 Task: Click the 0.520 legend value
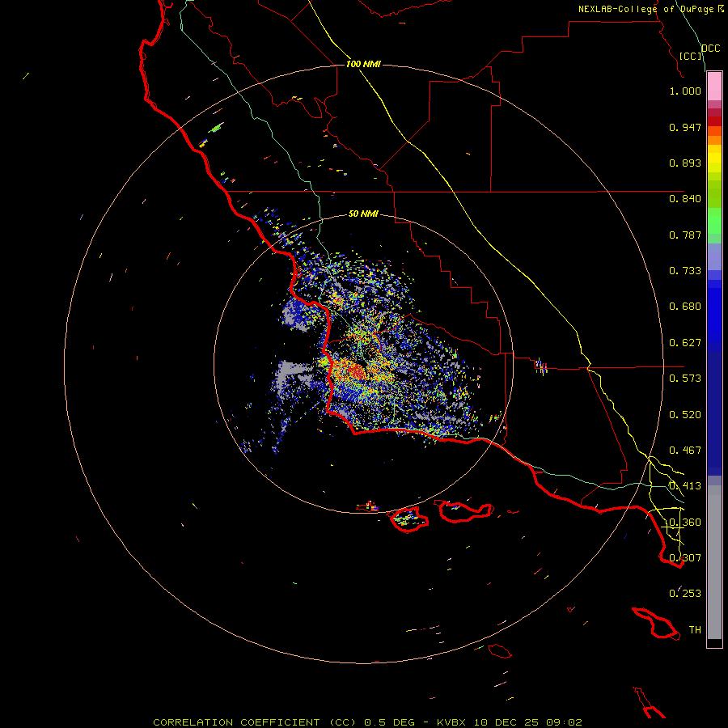[685, 415]
